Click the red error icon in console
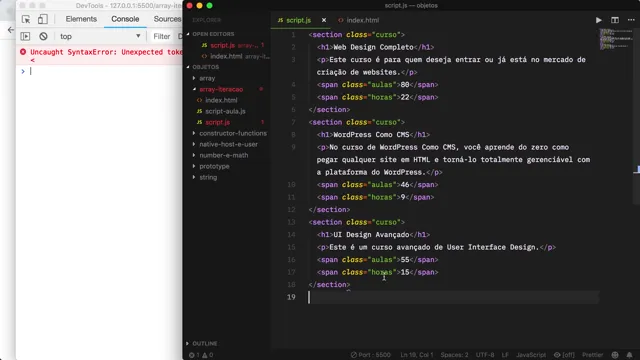 click(23, 52)
